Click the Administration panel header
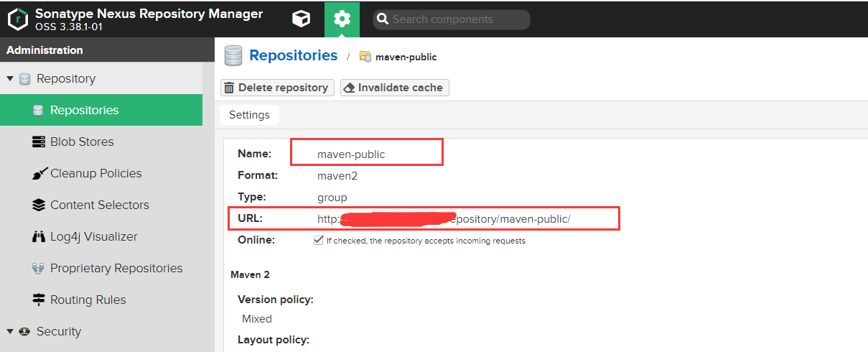 click(x=107, y=50)
